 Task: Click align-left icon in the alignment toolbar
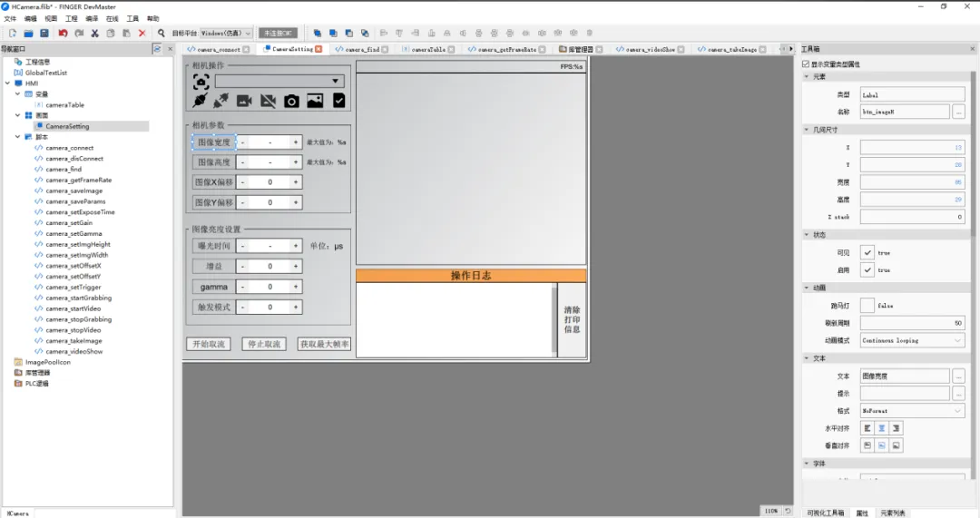pyautogui.click(x=384, y=34)
